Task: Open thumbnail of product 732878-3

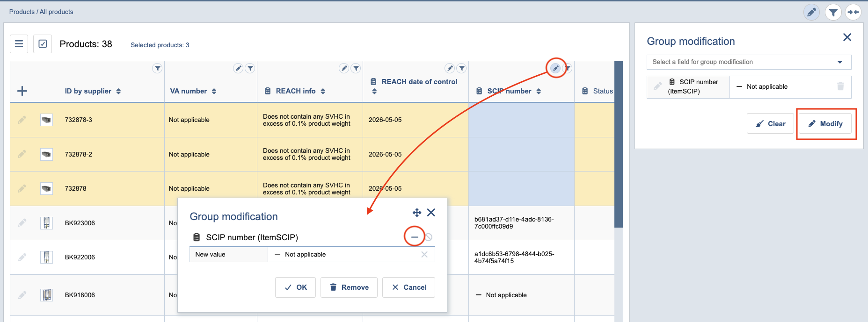Action: click(x=46, y=120)
